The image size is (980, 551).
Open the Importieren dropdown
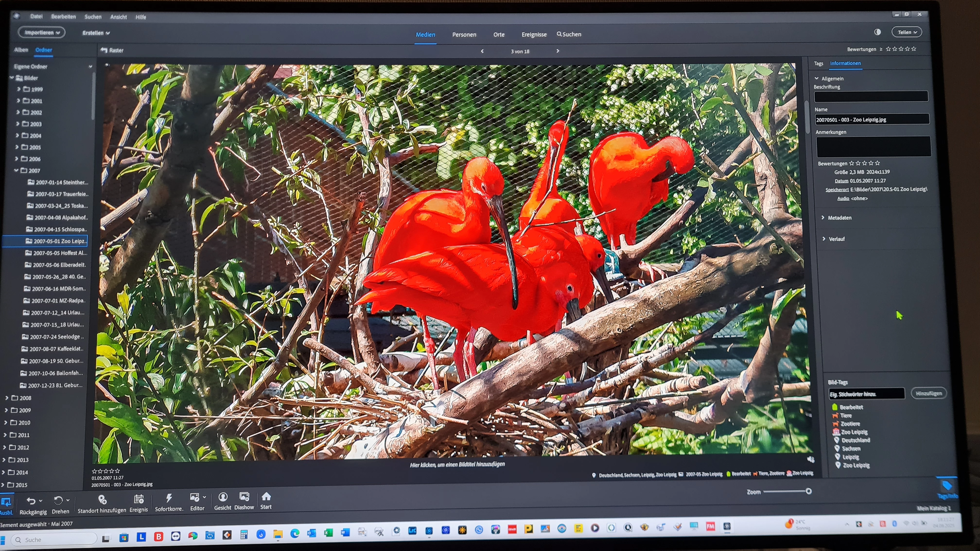[42, 33]
